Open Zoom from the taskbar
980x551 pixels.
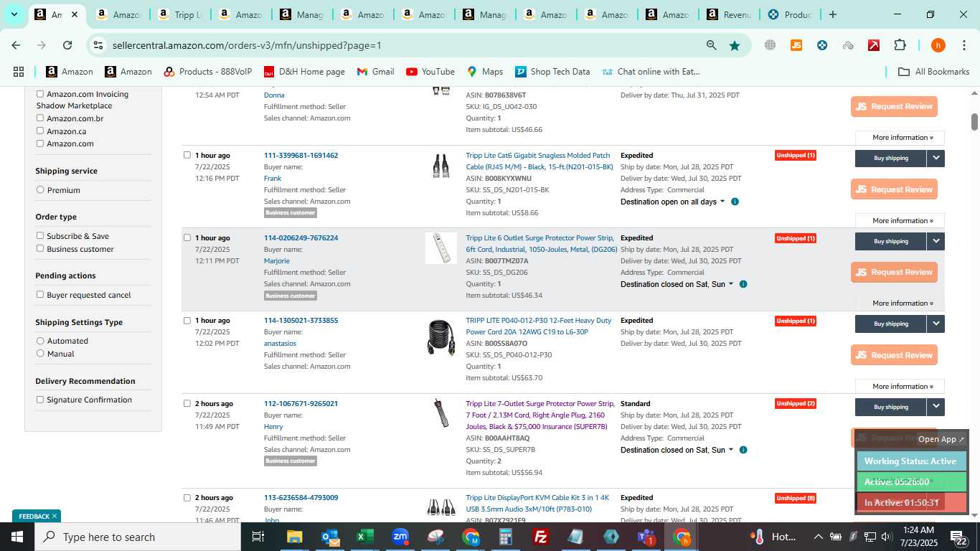[x=400, y=537]
